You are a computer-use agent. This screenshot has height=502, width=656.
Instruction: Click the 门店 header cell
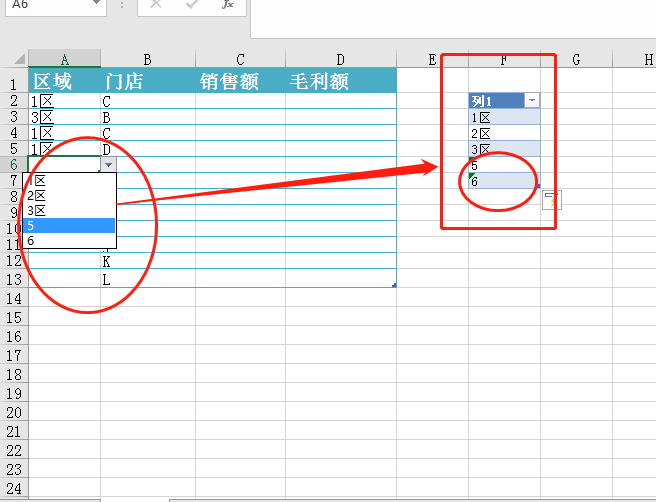148,80
